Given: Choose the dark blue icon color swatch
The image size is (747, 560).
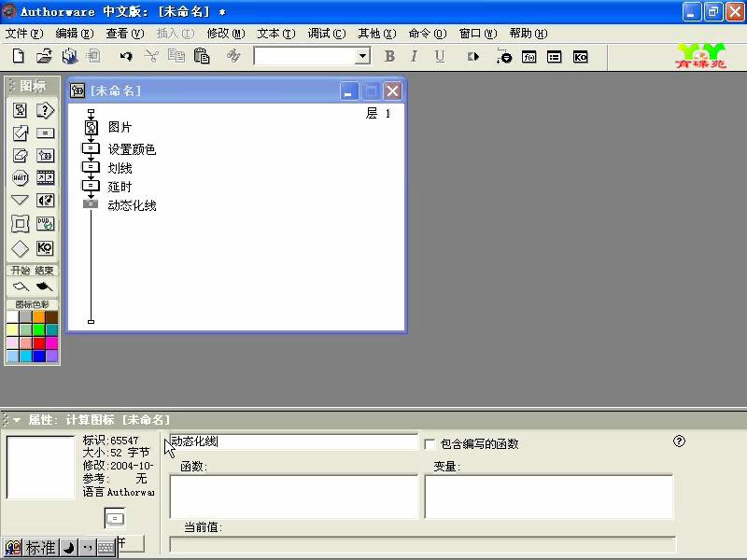Looking at the screenshot, I should [39, 356].
